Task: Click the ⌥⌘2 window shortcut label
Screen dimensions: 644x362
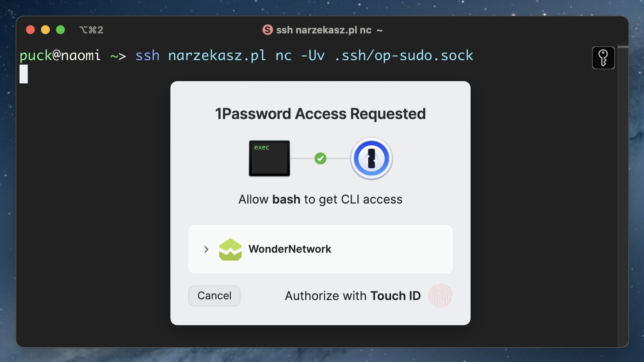Action: (x=91, y=30)
